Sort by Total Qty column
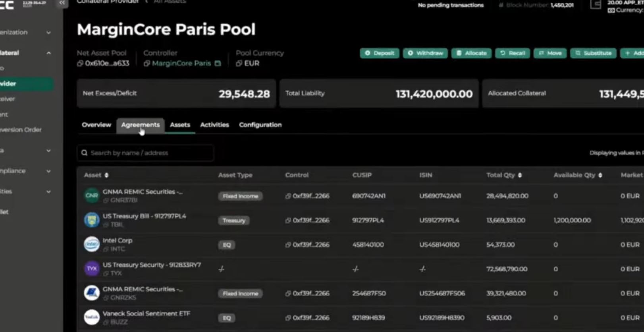This screenshot has height=332, width=644. point(520,175)
